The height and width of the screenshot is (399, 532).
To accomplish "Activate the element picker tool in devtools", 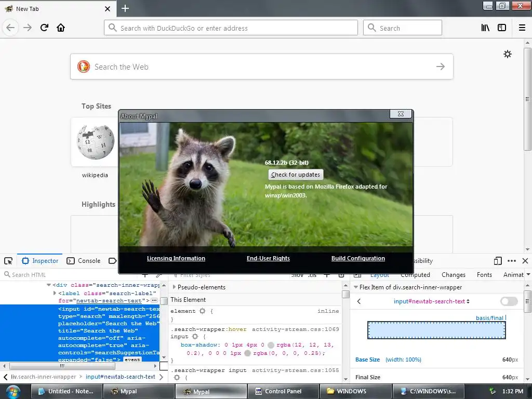I will point(8,261).
